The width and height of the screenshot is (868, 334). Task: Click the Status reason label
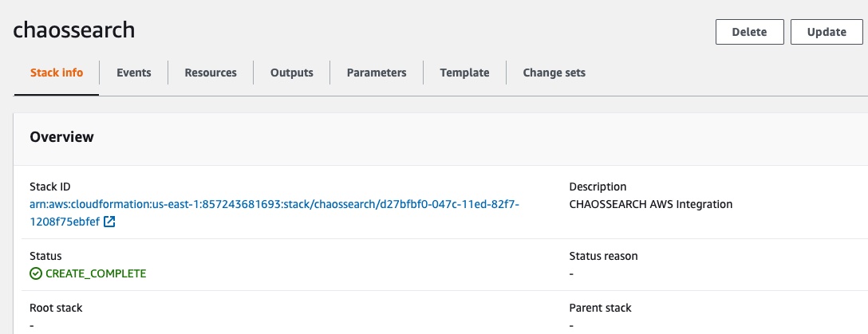(x=603, y=256)
